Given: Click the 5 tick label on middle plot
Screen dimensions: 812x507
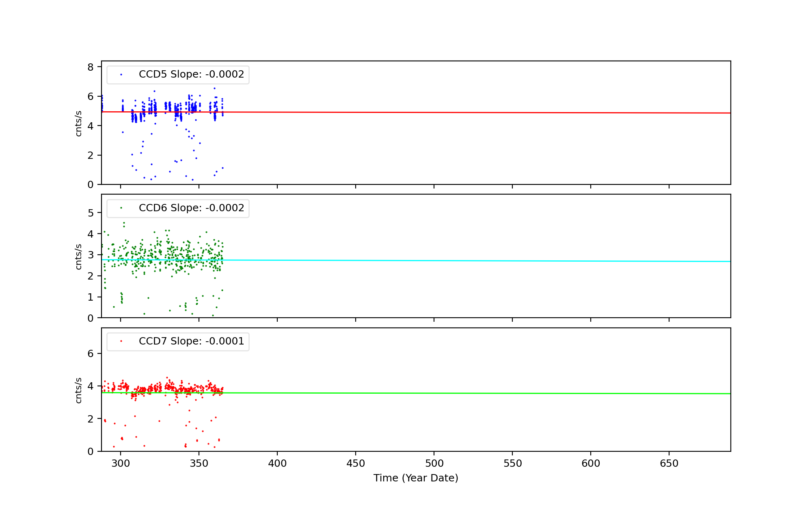Looking at the screenshot, I should [x=91, y=213].
